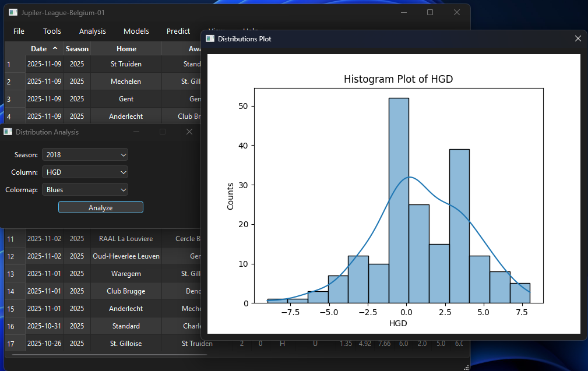588x371 pixels.
Task: Click the main window resize grip
Action: pyautogui.click(x=467, y=368)
